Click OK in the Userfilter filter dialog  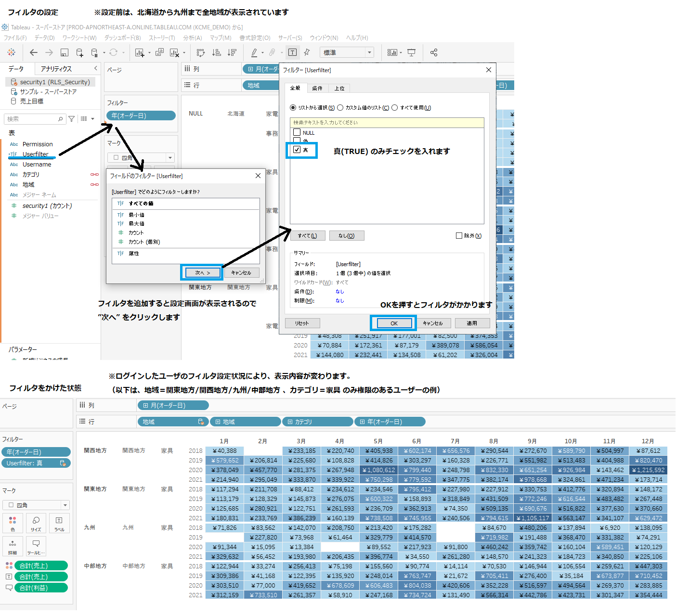pyautogui.click(x=394, y=323)
